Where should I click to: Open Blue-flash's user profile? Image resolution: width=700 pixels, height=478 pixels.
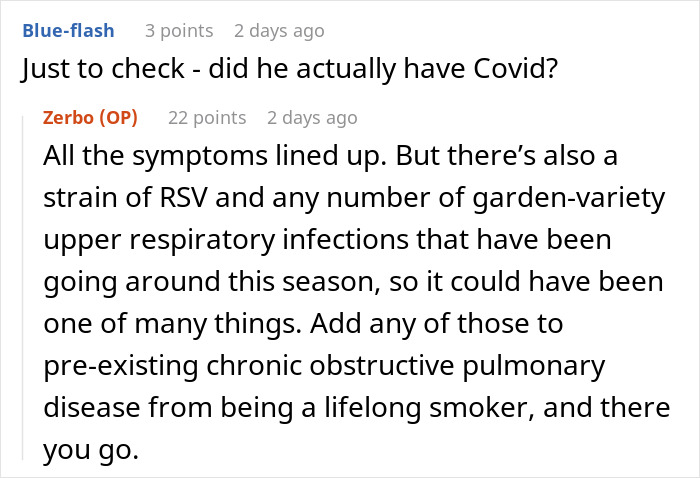66,30
